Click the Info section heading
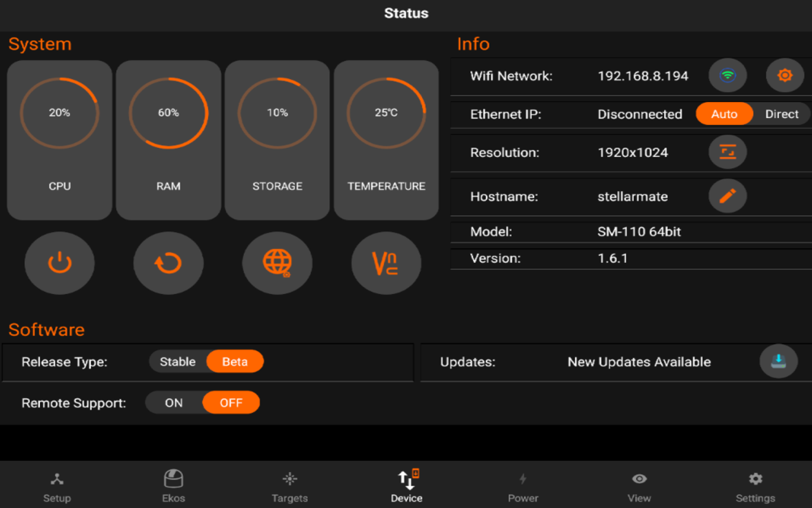812x508 pixels. tap(473, 44)
